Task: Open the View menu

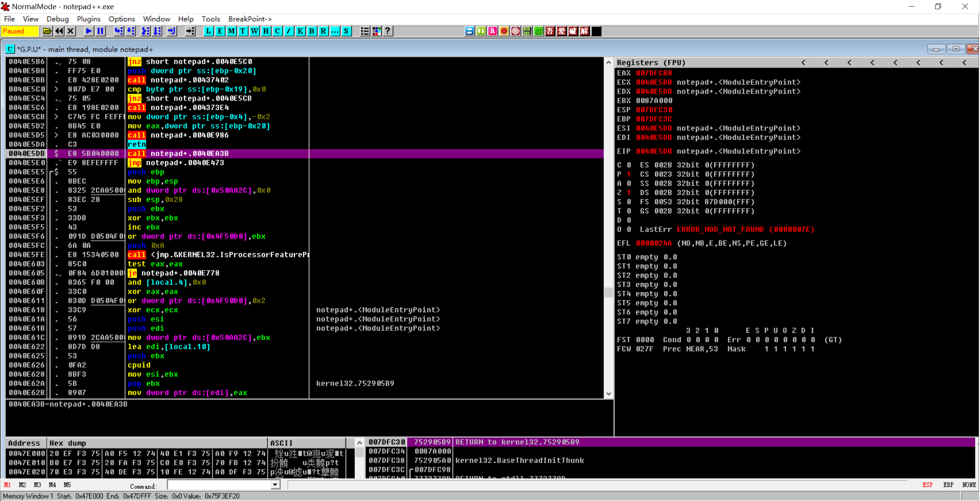Action: coord(31,19)
